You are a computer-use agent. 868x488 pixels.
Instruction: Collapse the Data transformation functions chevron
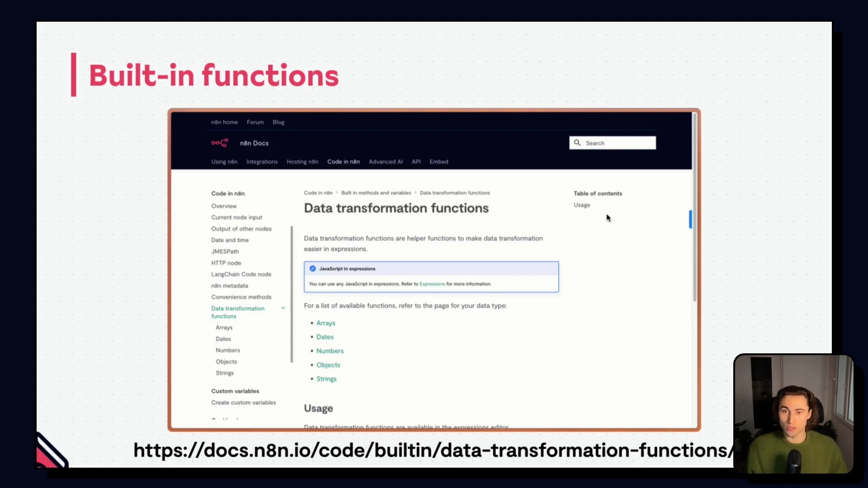pyautogui.click(x=283, y=308)
